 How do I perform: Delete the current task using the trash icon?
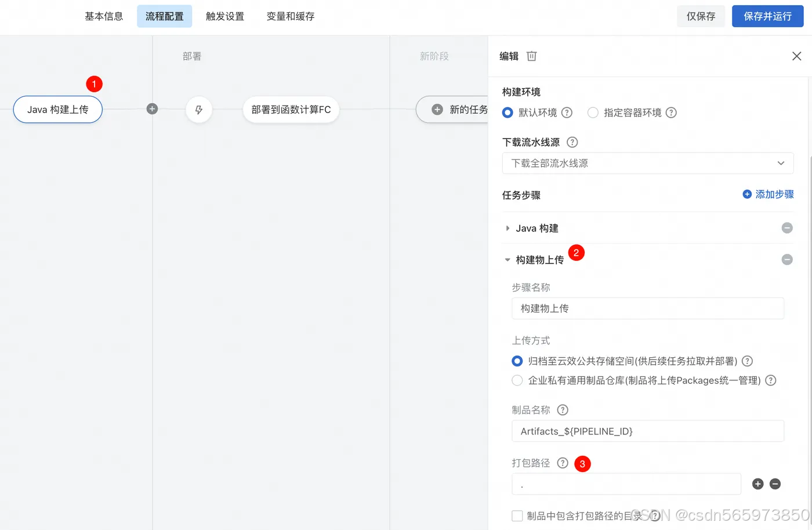(x=531, y=56)
